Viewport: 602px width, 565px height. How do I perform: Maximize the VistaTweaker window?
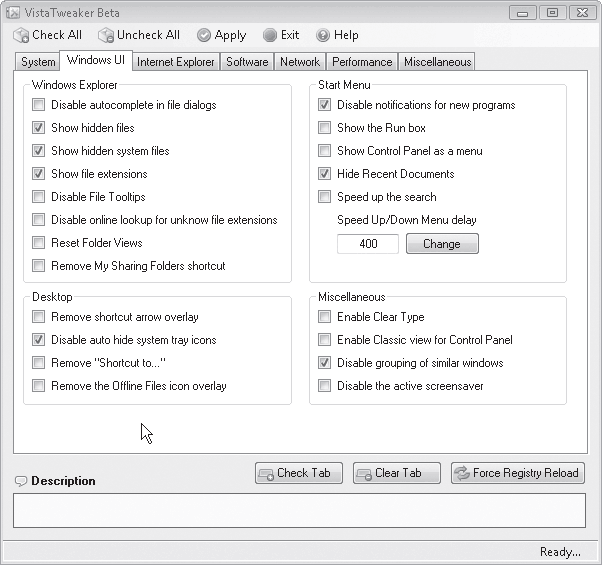(x=552, y=13)
